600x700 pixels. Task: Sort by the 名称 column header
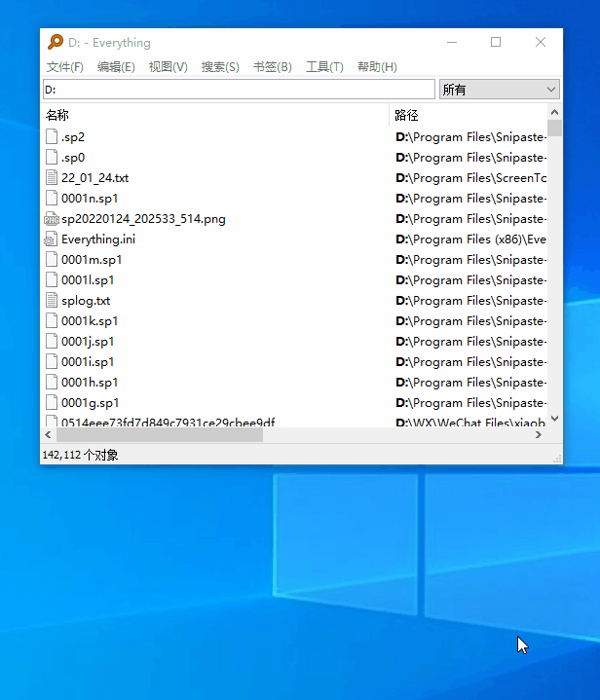tap(216, 115)
